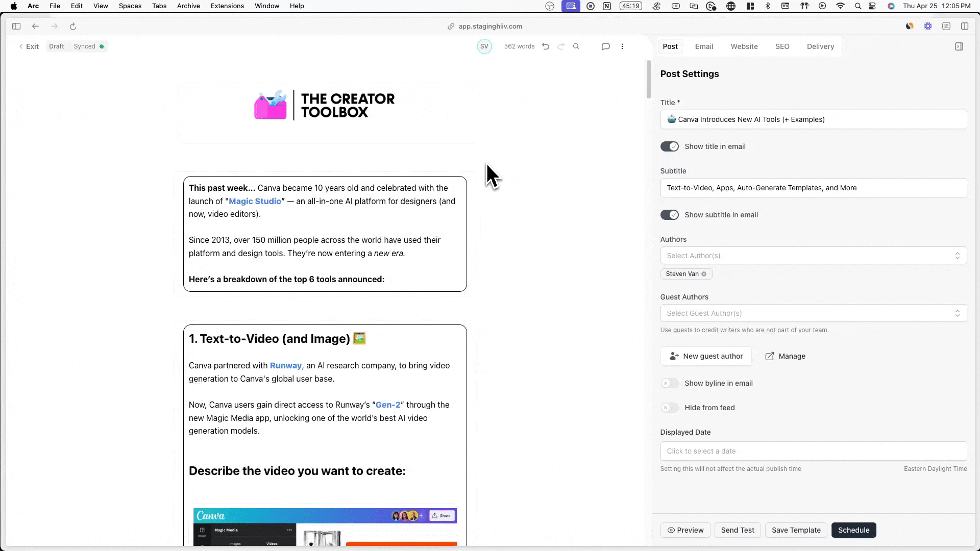Toggle the Arc sidebar icon
Screen dimensions: 980x551
[16, 27]
